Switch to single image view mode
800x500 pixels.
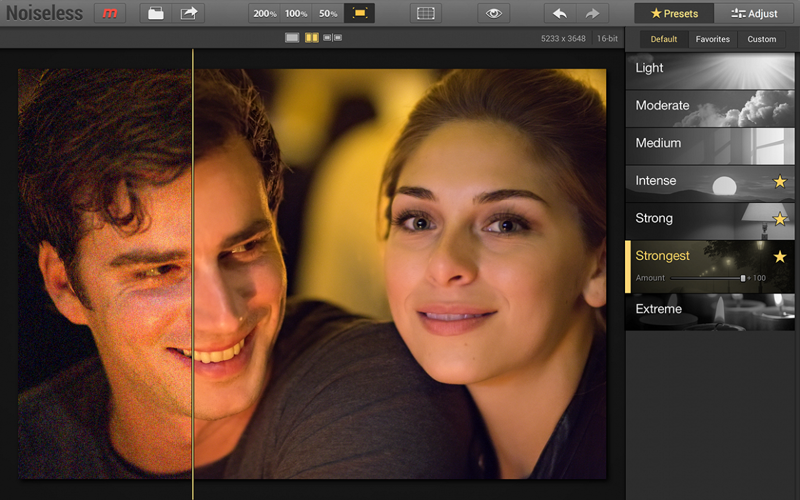292,38
